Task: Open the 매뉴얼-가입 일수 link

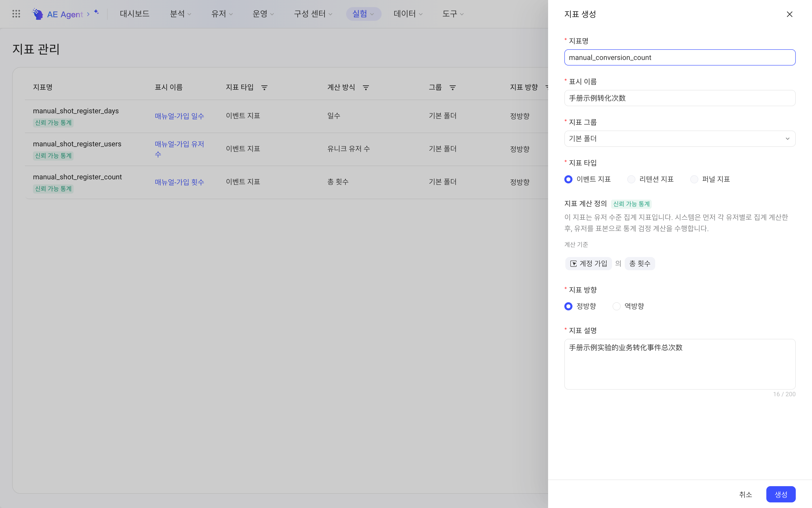Action: pos(179,116)
